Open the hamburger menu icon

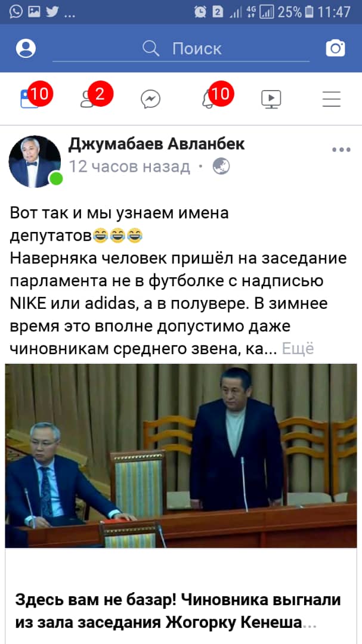coord(331,99)
